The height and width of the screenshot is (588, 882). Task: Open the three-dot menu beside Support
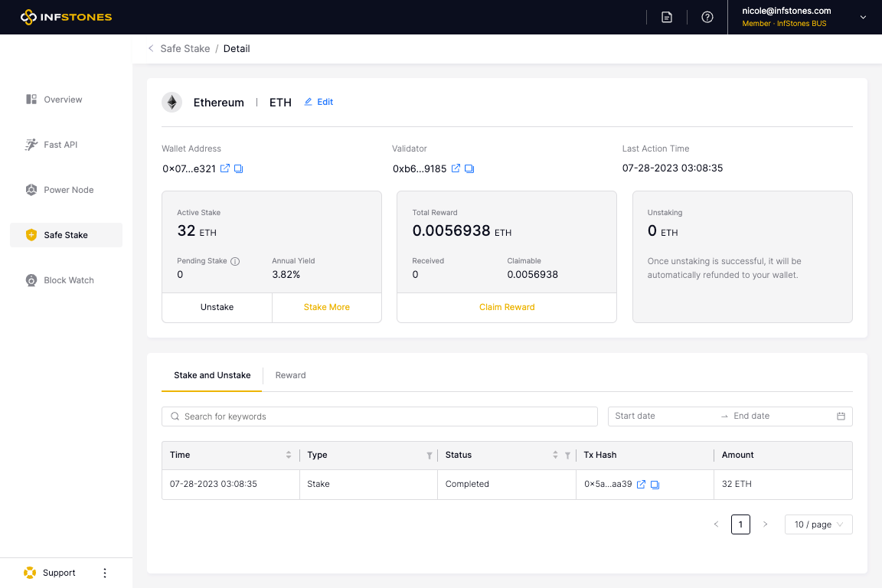click(x=105, y=573)
